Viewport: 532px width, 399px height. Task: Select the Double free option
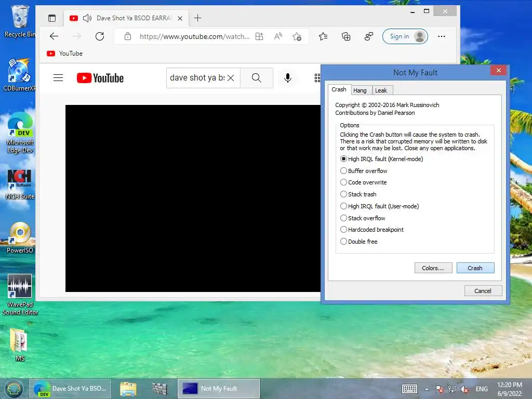[359, 241]
